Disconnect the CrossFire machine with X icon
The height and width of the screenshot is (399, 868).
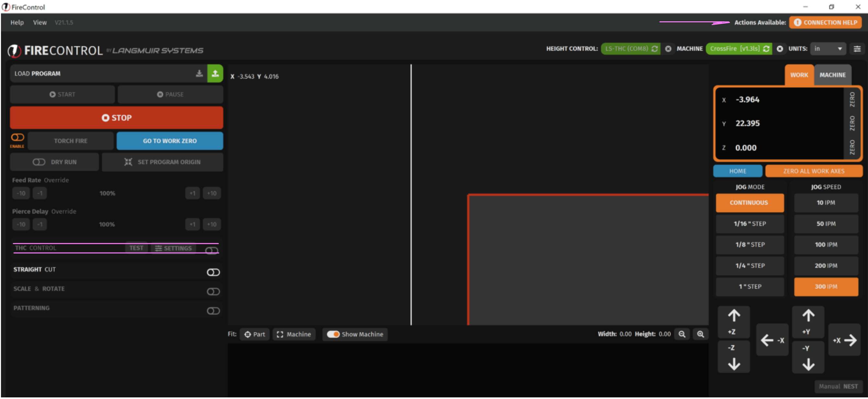(779, 49)
